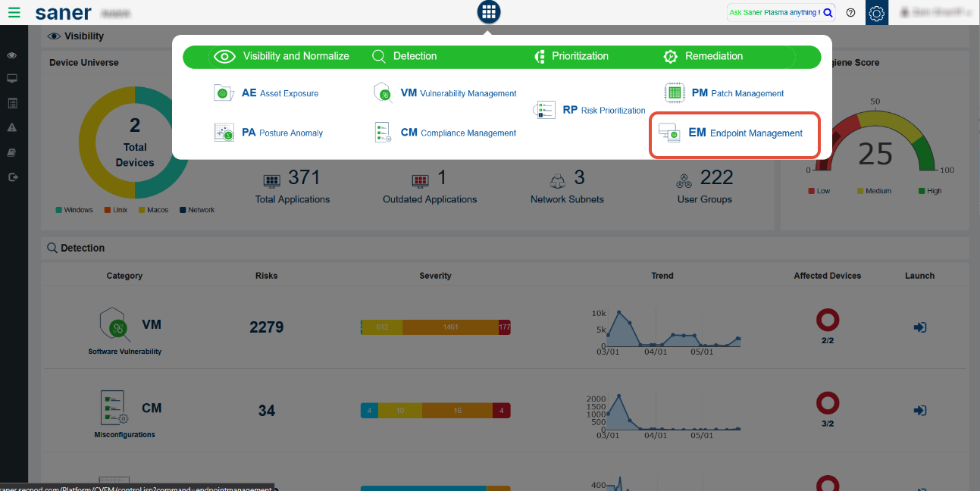Click the report list icon in left sidebar
The image size is (980, 491).
(x=12, y=103)
